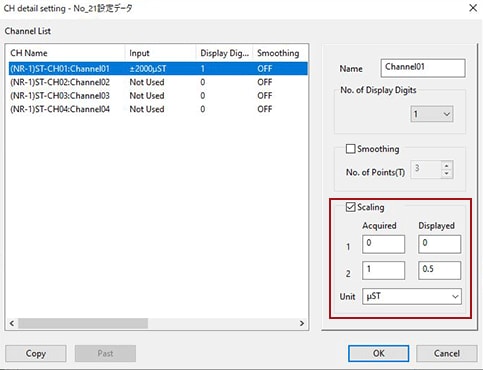Click the Acquired value field in row 1
This screenshot has width=483, height=370.
384,244
